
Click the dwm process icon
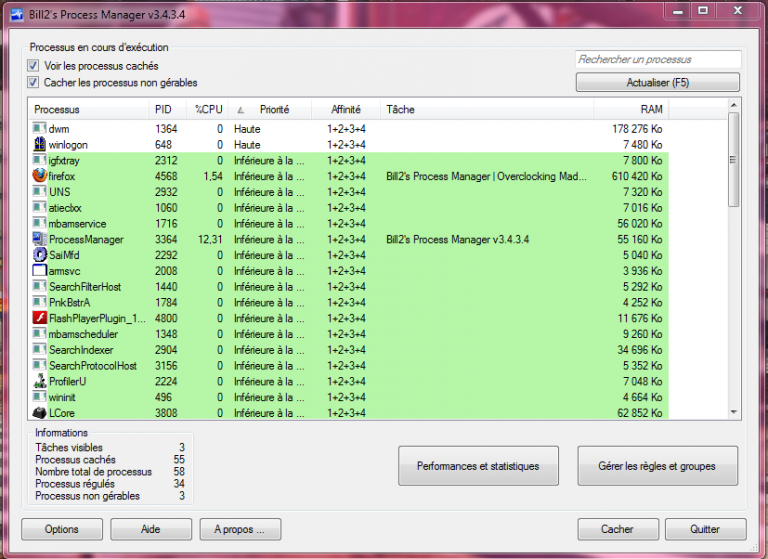[x=39, y=128]
